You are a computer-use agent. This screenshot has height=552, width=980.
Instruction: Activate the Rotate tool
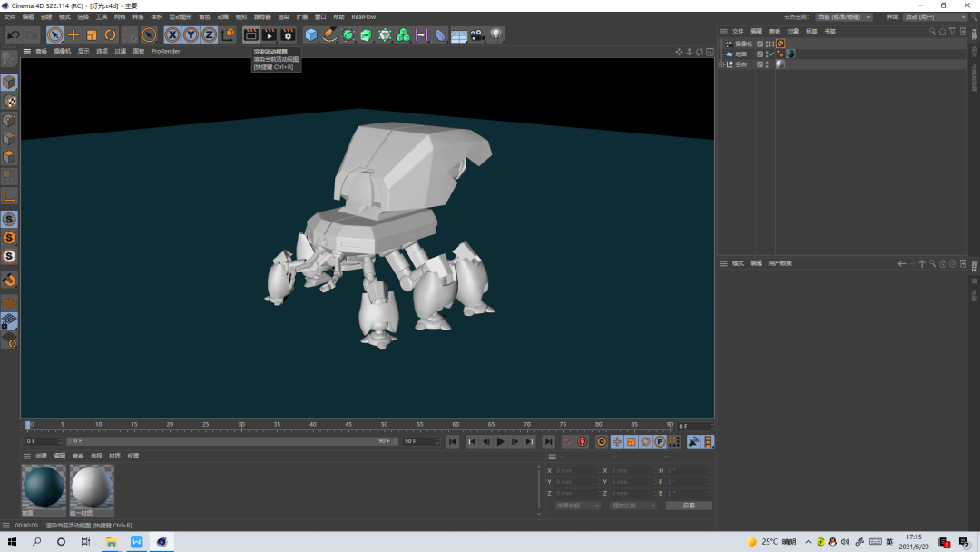(110, 35)
